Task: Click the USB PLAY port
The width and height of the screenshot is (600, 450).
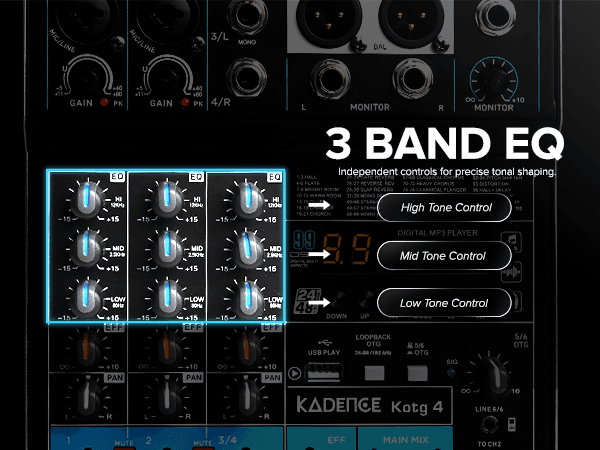Action: click(323, 373)
